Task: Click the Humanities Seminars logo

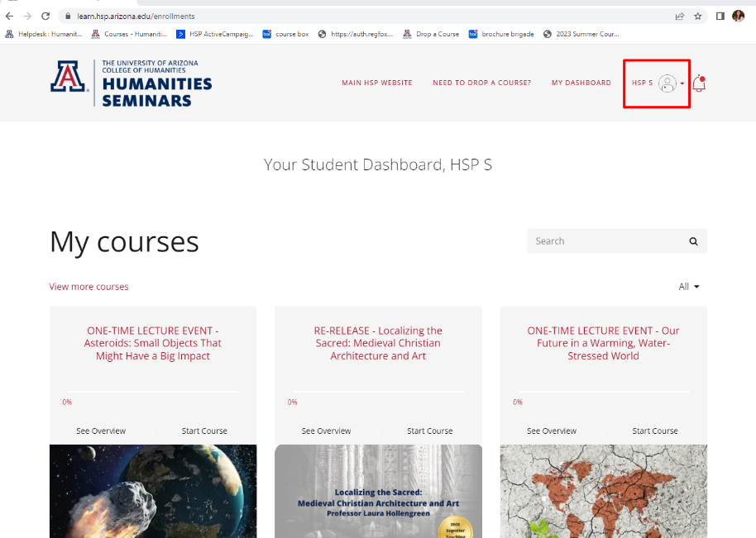Action: 132,83
